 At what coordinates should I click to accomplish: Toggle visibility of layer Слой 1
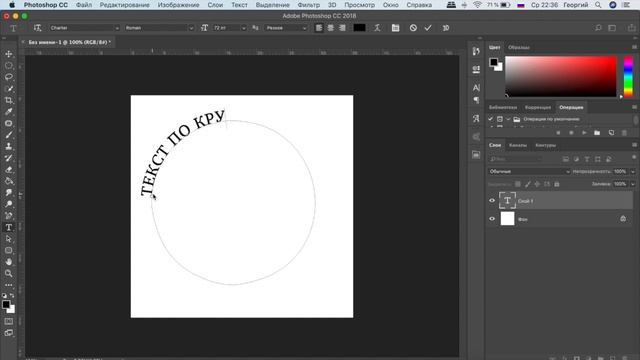click(x=492, y=200)
